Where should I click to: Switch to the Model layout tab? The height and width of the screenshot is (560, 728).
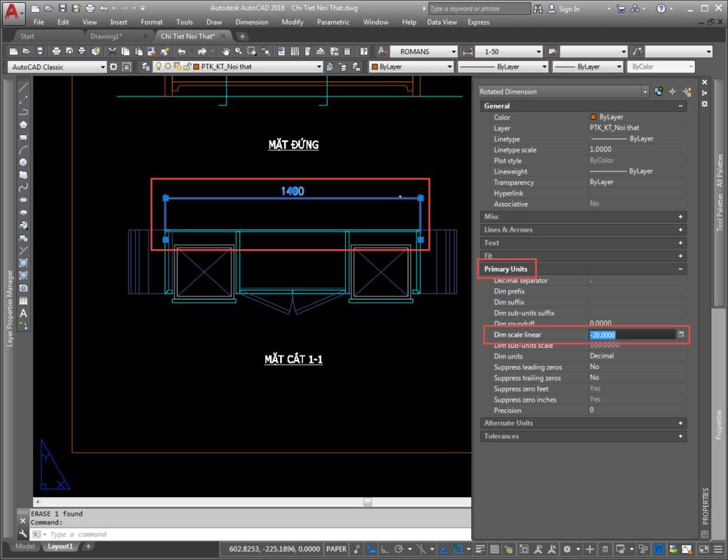tap(24, 547)
